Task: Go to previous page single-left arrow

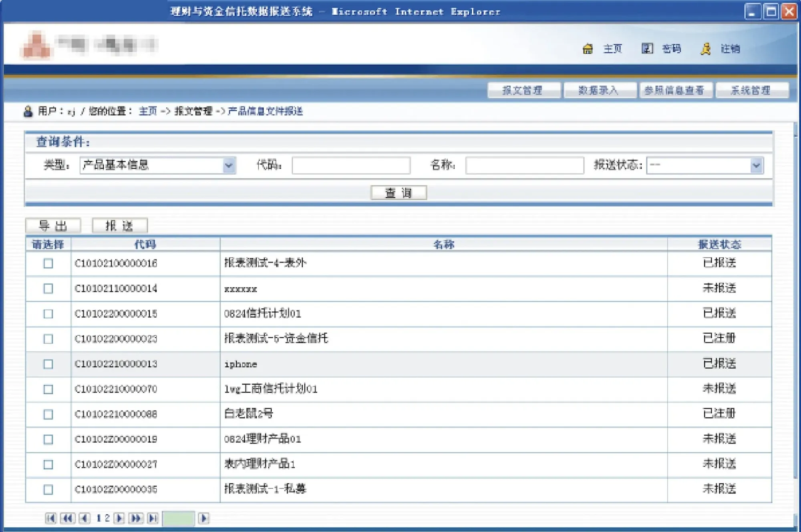Action: (x=84, y=518)
